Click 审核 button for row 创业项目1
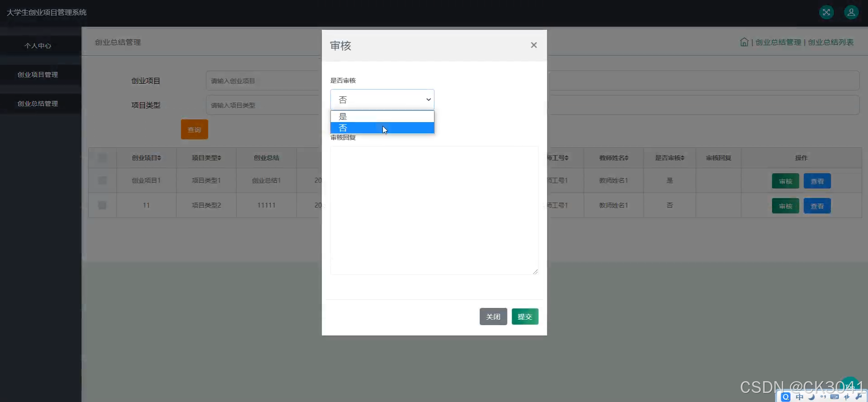The height and width of the screenshot is (402, 868). (x=786, y=181)
